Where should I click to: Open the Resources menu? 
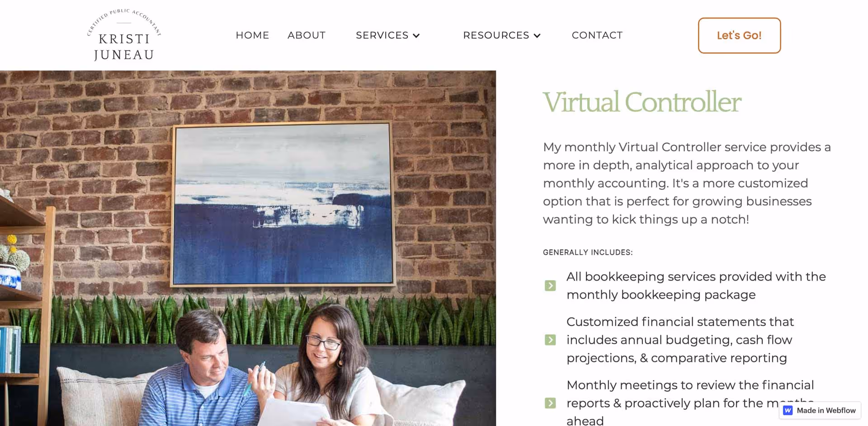coord(502,35)
